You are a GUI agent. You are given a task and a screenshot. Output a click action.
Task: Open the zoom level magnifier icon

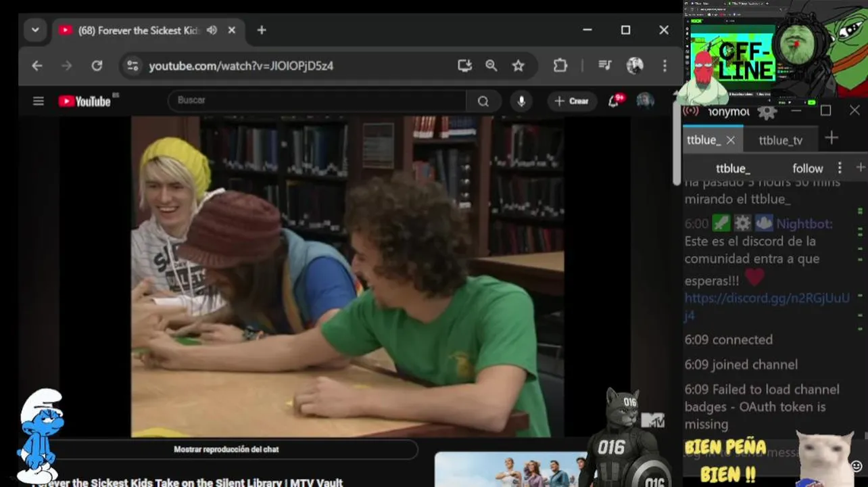tap(491, 66)
